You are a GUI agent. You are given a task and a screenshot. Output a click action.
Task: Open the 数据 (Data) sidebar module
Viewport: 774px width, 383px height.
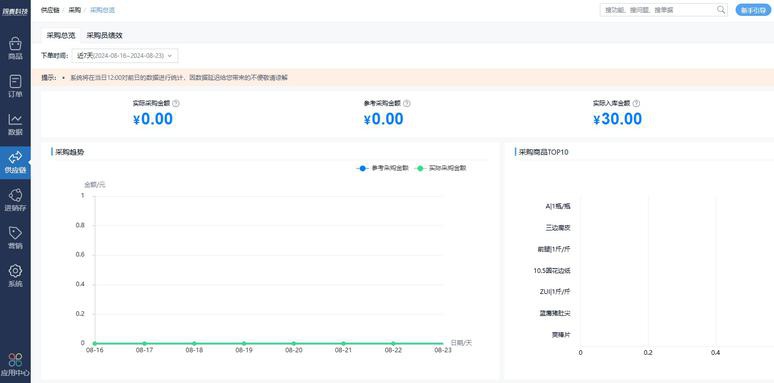pyautogui.click(x=15, y=124)
